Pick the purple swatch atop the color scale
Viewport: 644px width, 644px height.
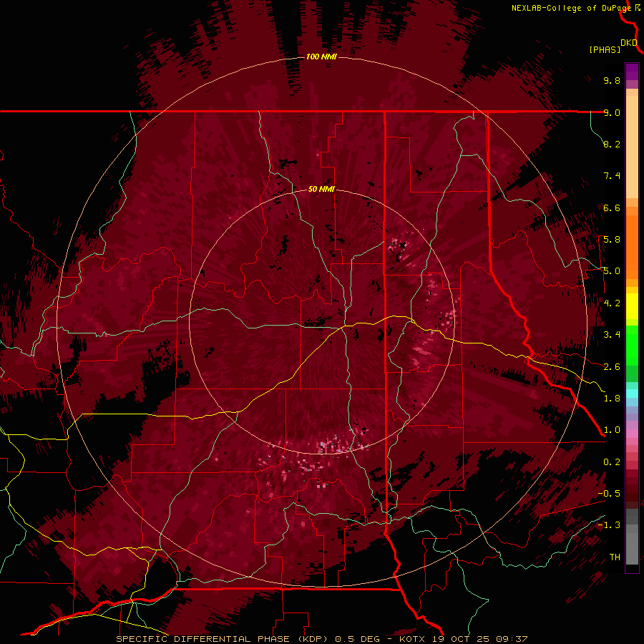click(x=632, y=72)
